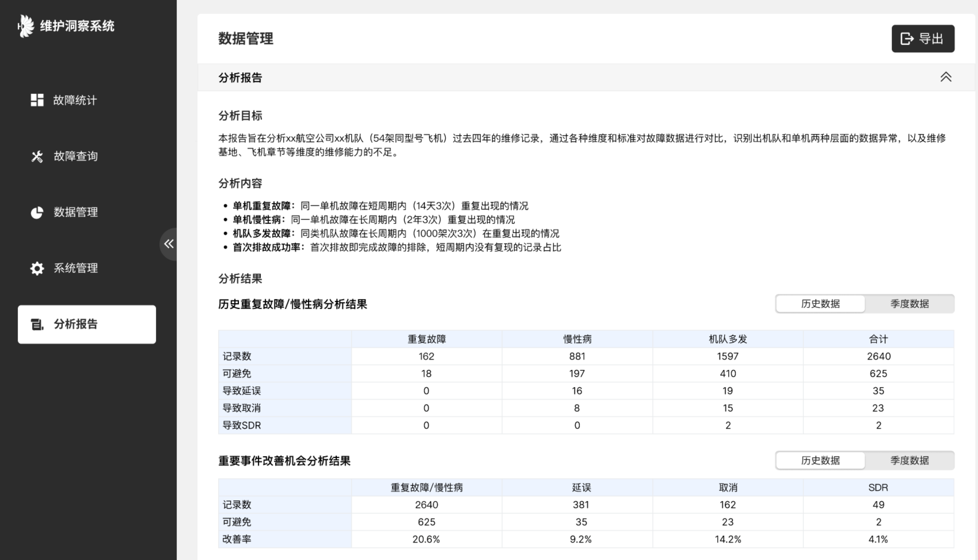The image size is (978, 560).
Task: Go to 系统管理 in sidebar
Action: click(76, 268)
